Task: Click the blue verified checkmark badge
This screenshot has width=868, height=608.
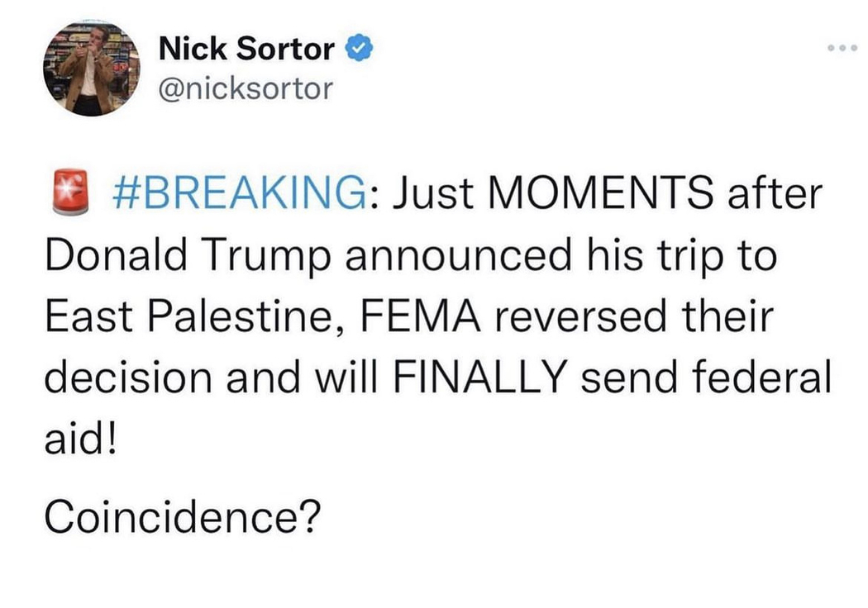Action: 359,48
